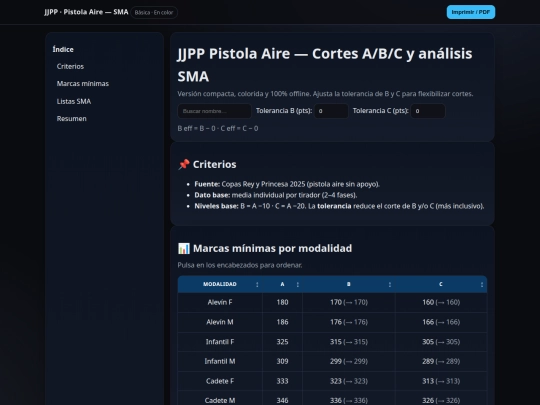Open the Criterios link in Índice
540x405 pixels.
pos(70,66)
